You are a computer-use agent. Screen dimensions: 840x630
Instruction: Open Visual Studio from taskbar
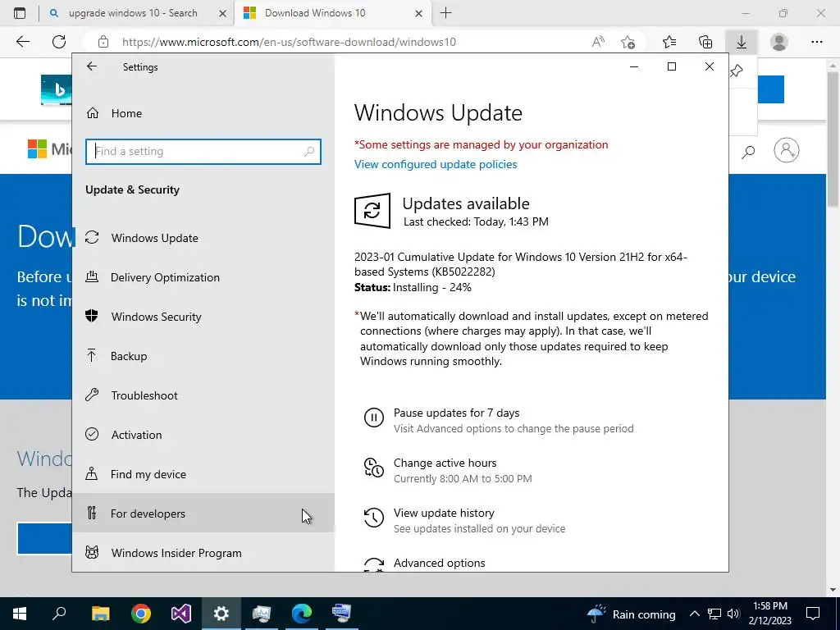click(x=181, y=614)
